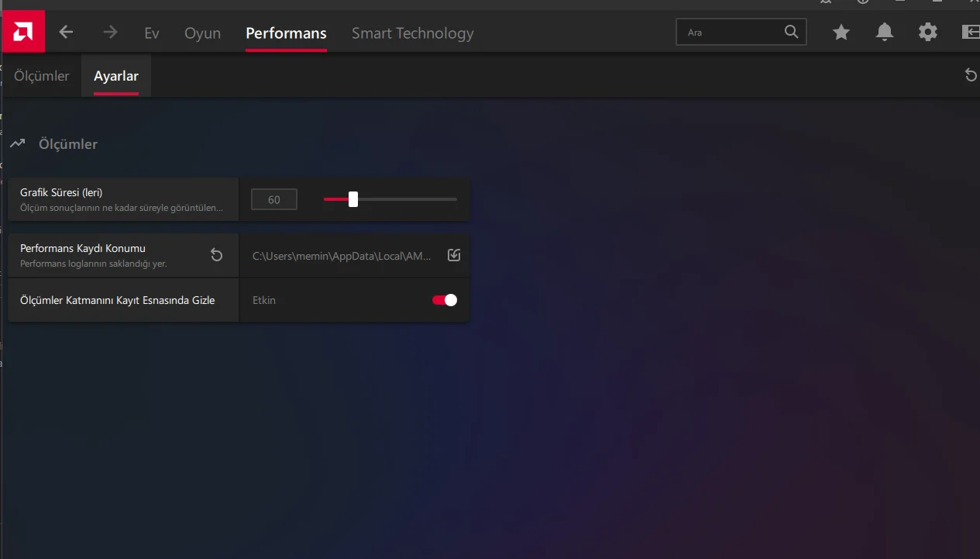Image resolution: width=980 pixels, height=559 pixels.
Task: Browse for Performans Kaydı Konumu folder
Action: pos(454,255)
